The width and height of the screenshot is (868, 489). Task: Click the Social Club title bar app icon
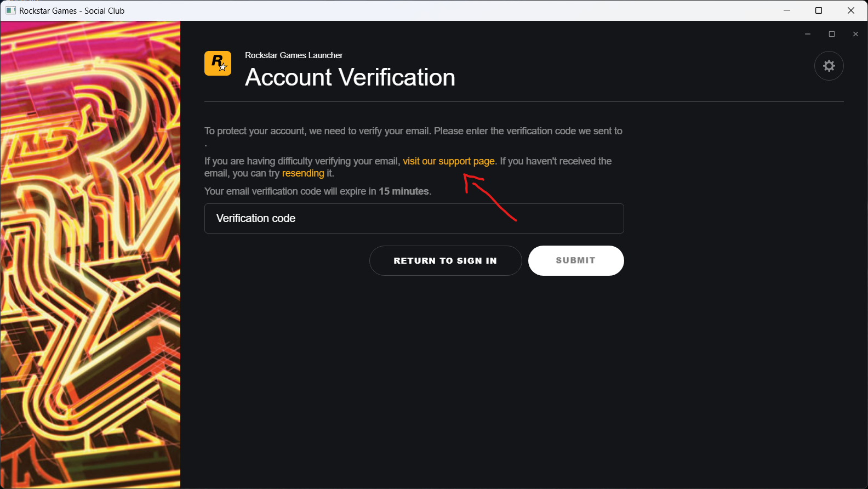[x=10, y=10]
